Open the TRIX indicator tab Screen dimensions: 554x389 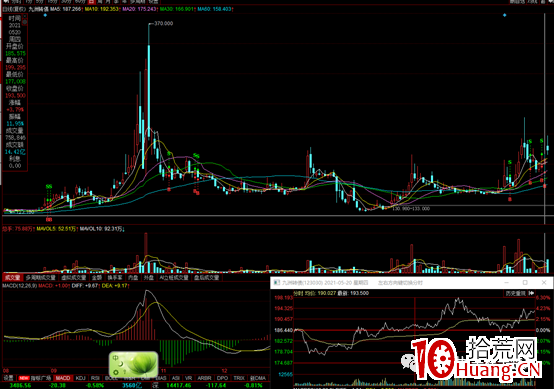tap(239, 378)
